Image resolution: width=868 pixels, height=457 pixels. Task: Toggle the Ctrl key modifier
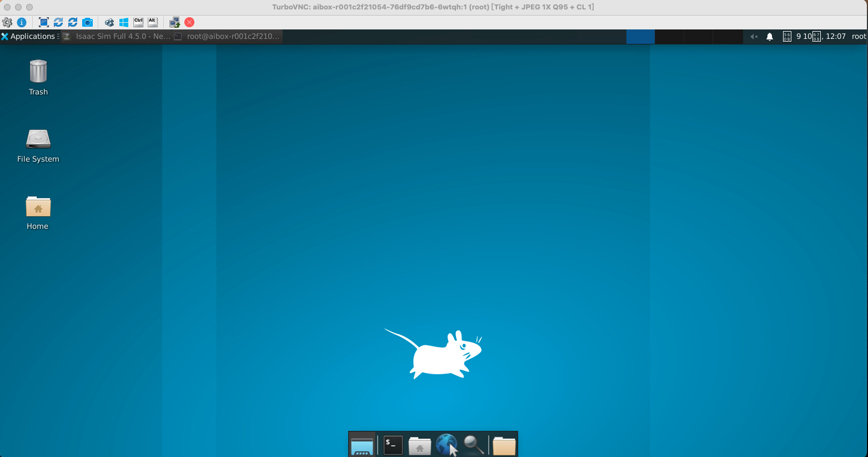138,22
